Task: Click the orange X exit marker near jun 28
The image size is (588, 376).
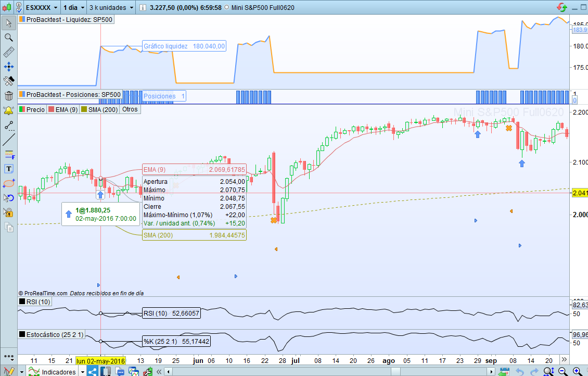Action: [x=274, y=220]
